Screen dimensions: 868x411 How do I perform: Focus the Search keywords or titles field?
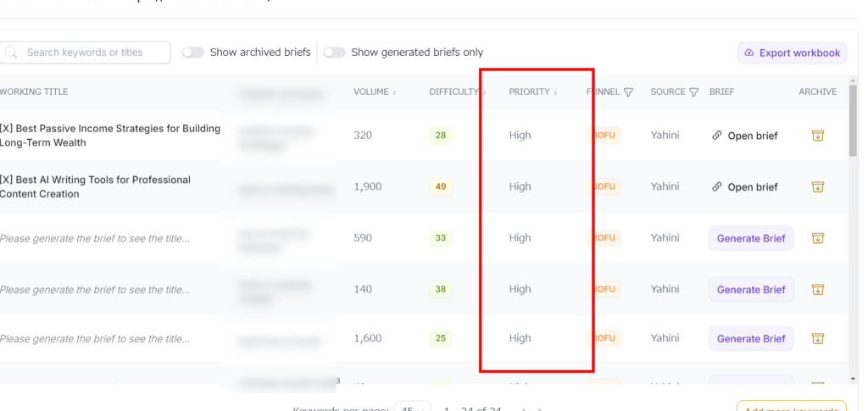click(x=85, y=53)
